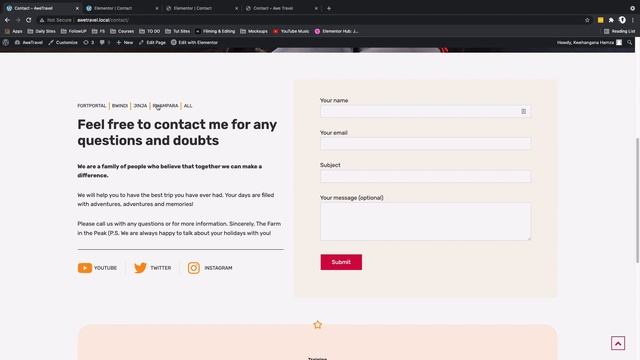Click Edit with Elementor
640x360 pixels.
pyautogui.click(x=194, y=42)
